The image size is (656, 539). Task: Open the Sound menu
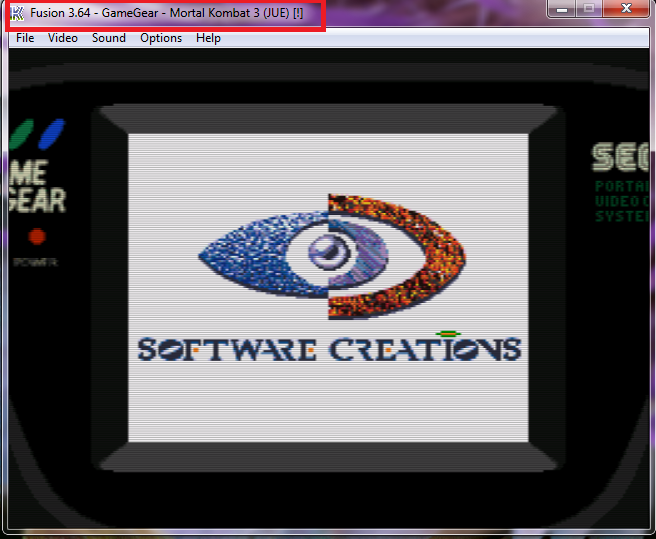(109, 38)
